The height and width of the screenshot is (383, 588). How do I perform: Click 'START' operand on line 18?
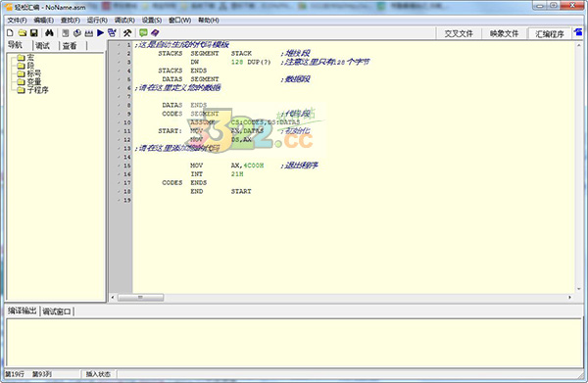coord(241,192)
